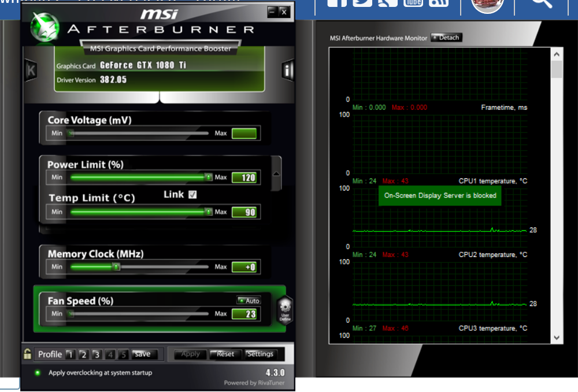The height and width of the screenshot is (392, 578).
Task: Click the hardware monitor scrollbar thumb
Action: [557, 69]
